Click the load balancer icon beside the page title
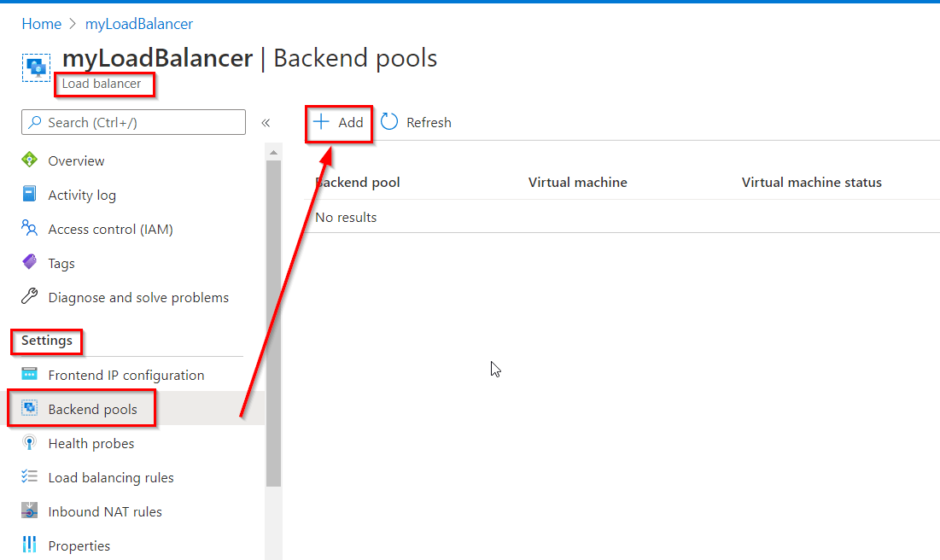 point(36,67)
